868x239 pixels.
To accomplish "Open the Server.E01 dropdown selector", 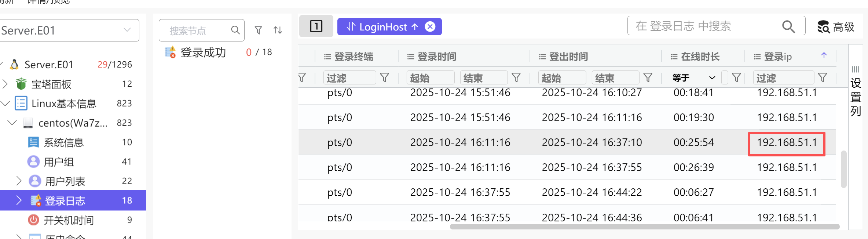I will [127, 30].
